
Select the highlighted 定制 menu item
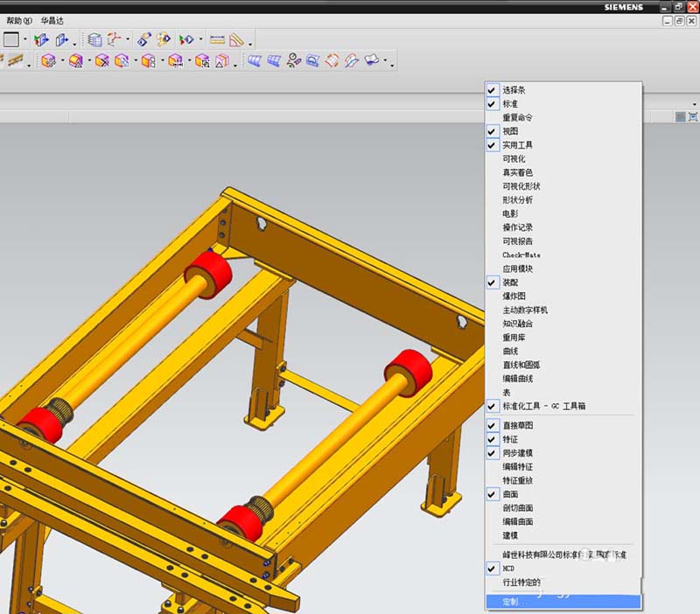(563, 602)
